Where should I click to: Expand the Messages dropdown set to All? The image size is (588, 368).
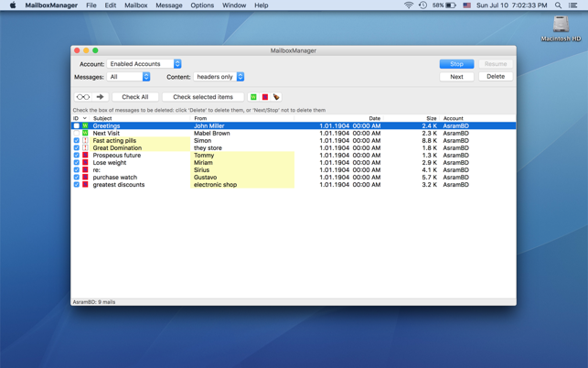click(x=129, y=77)
